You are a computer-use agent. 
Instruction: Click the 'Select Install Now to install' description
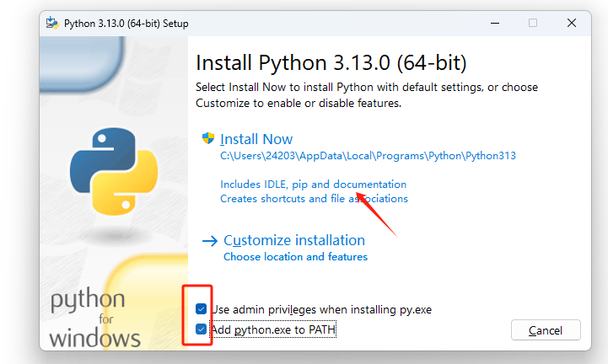367,95
